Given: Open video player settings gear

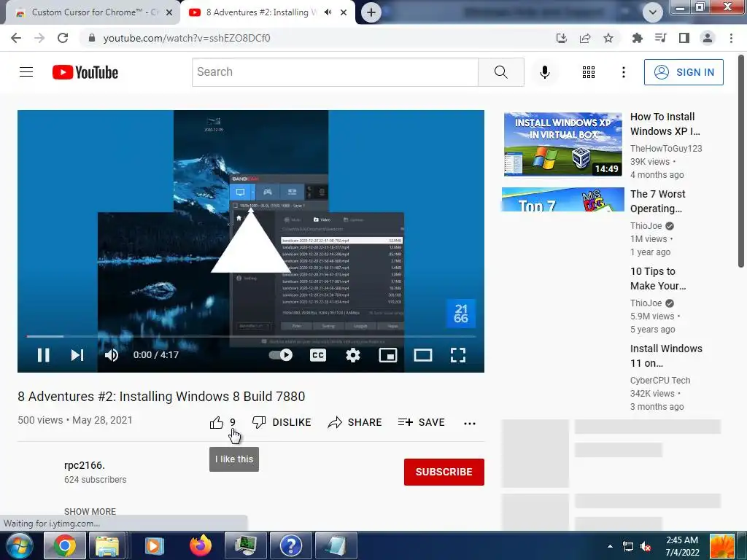Looking at the screenshot, I should point(353,355).
